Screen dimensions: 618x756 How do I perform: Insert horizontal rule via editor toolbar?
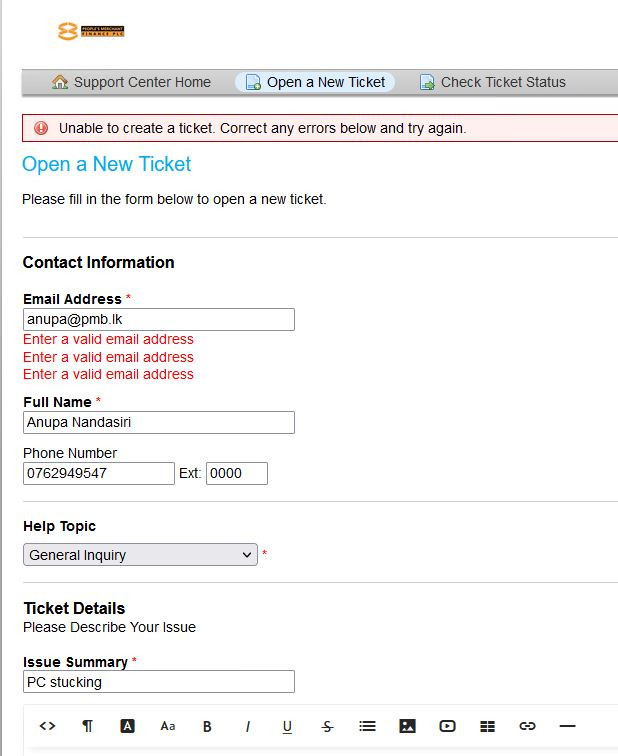pos(567,726)
